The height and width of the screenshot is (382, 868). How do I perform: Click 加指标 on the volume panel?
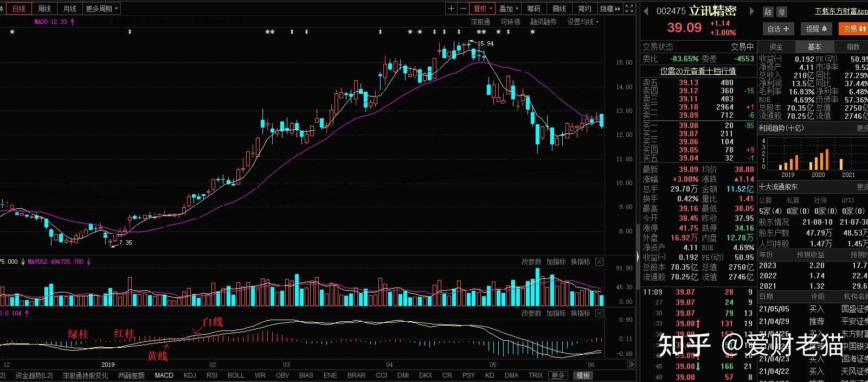coord(556,262)
